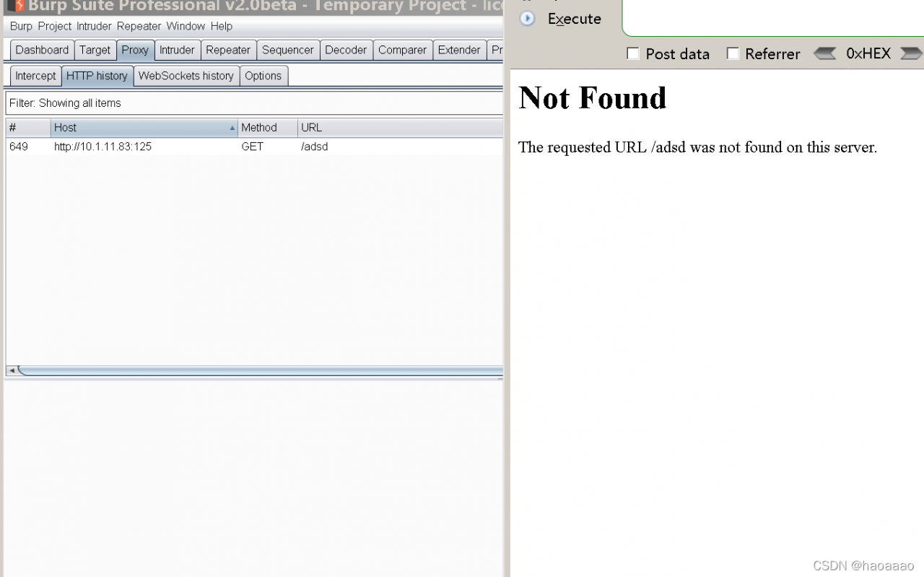
Task: Click the 0xHEX encoding button
Action: click(868, 53)
